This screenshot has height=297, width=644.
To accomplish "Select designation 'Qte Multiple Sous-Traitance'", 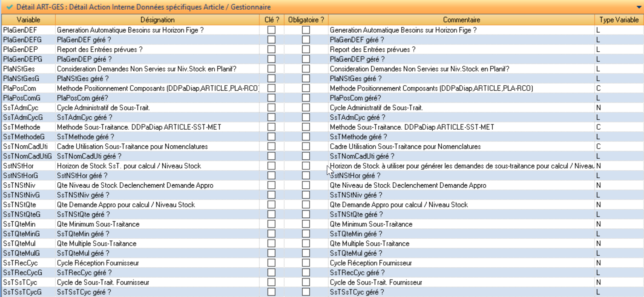I will (97, 243).
